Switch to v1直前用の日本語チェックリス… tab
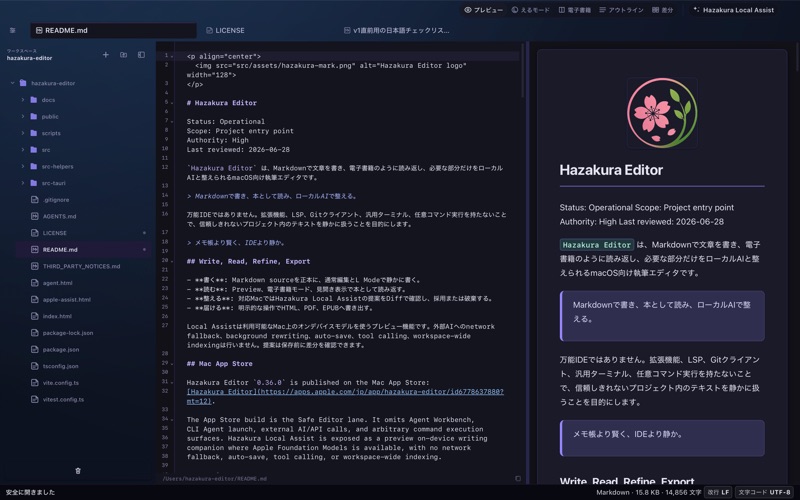800x500 pixels. click(396, 31)
